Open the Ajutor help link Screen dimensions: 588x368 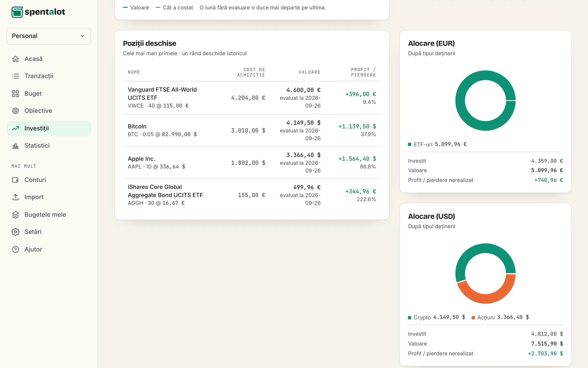[49, 249]
